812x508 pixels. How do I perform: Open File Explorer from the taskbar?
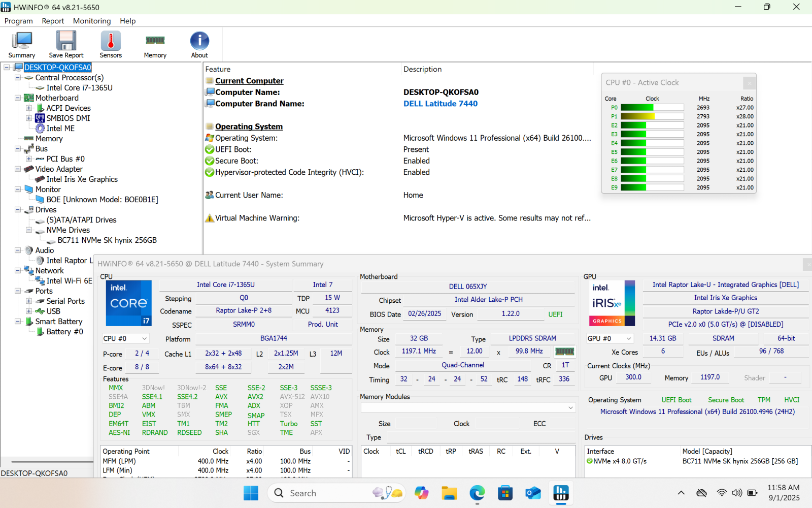[449, 493]
